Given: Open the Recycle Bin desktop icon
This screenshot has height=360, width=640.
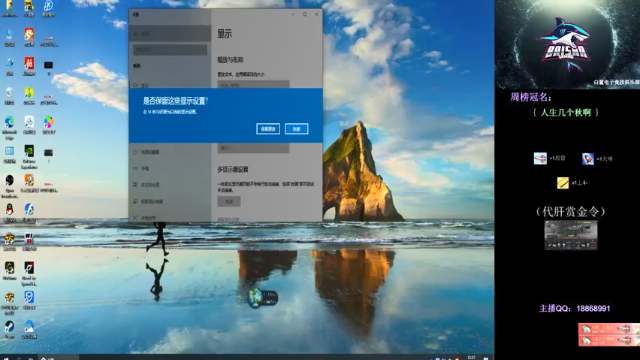Looking at the screenshot, I should point(9,93).
